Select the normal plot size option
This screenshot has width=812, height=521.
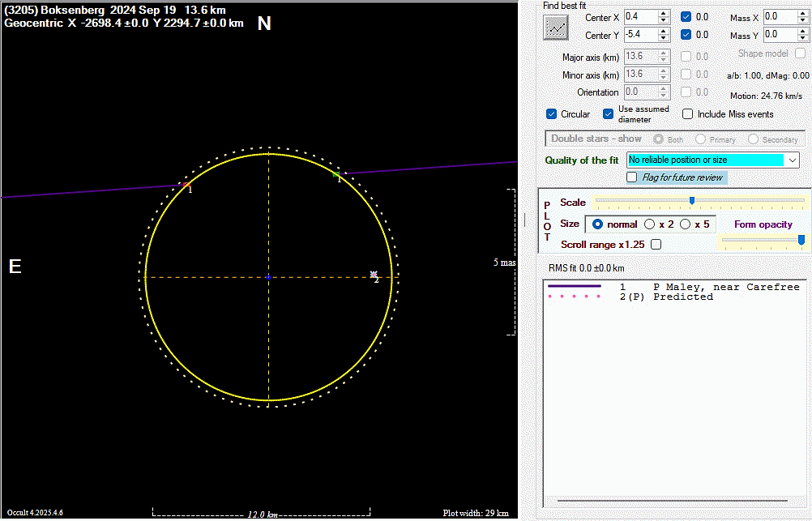tap(597, 224)
